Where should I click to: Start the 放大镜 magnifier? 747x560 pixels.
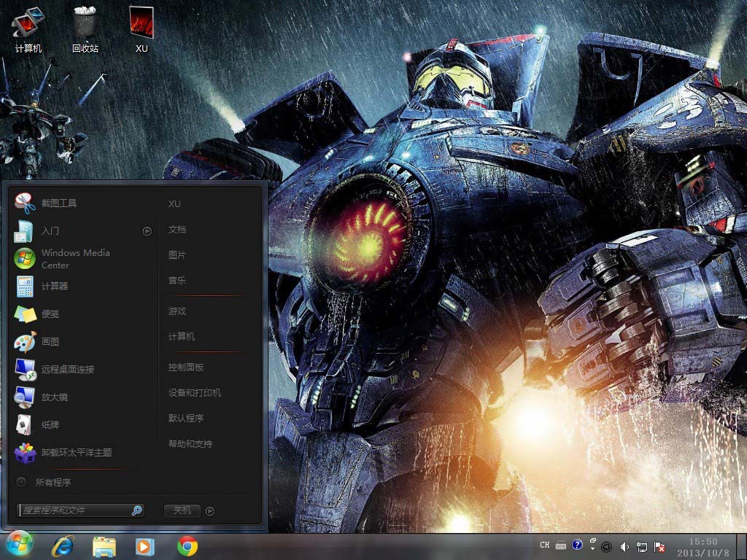54,397
